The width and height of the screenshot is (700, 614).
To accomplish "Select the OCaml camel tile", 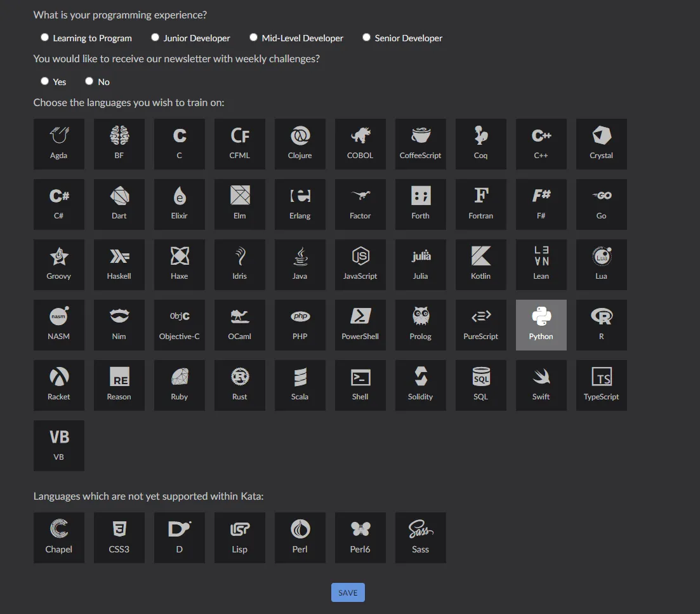I will (x=240, y=325).
